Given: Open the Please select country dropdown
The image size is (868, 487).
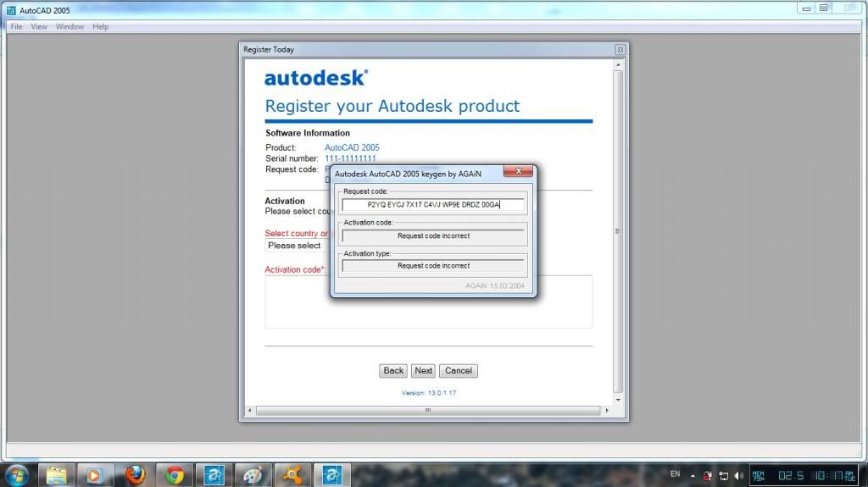Looking at the screenshot, I should click(298, 246).
